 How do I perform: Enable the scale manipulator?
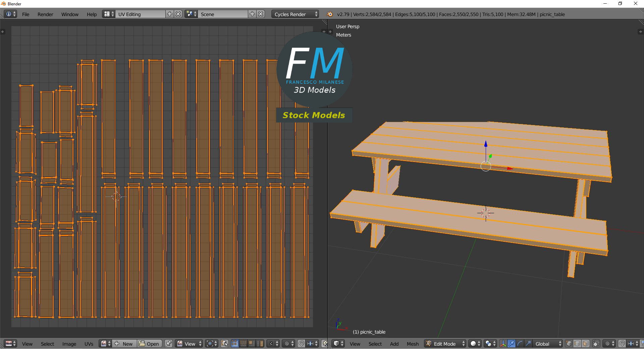528,344
